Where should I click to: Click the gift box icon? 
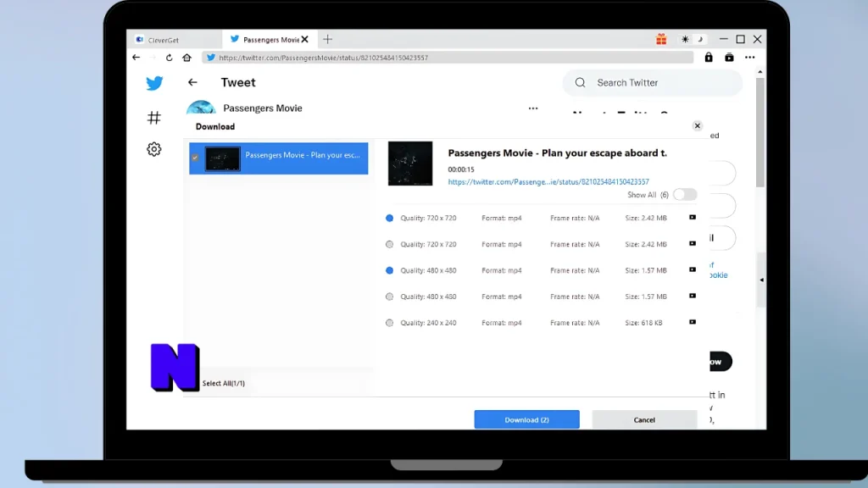tap(661, 39)
